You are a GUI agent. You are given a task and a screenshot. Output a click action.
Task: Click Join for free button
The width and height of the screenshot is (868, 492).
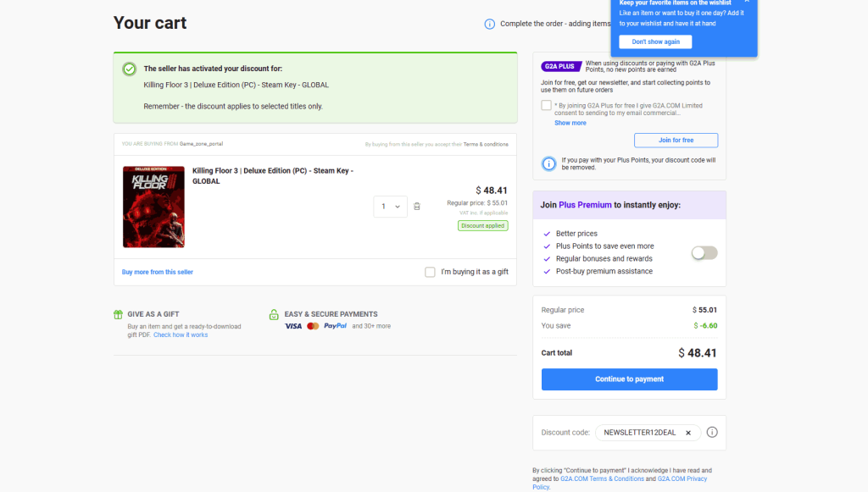click(676, 140)
